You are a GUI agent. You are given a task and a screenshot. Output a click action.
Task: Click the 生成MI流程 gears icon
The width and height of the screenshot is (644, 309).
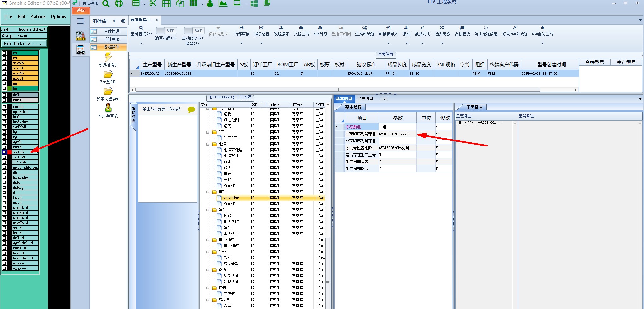[x=365, y=28]
